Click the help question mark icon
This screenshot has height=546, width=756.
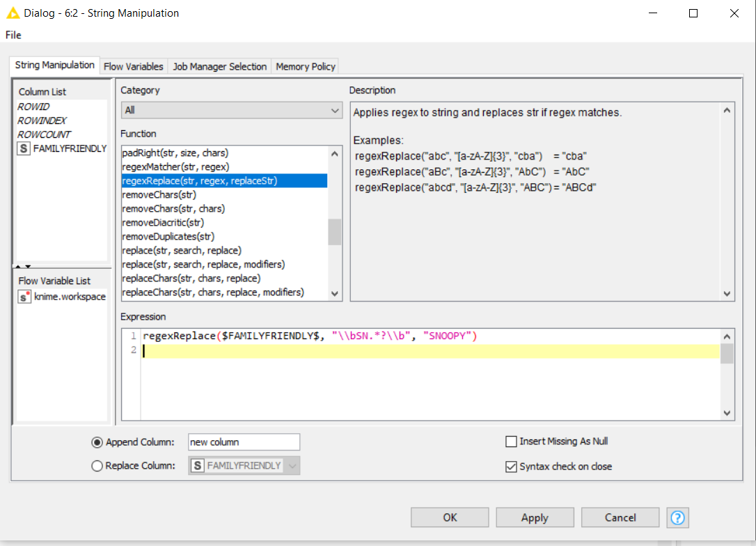(x=677, y=517)
